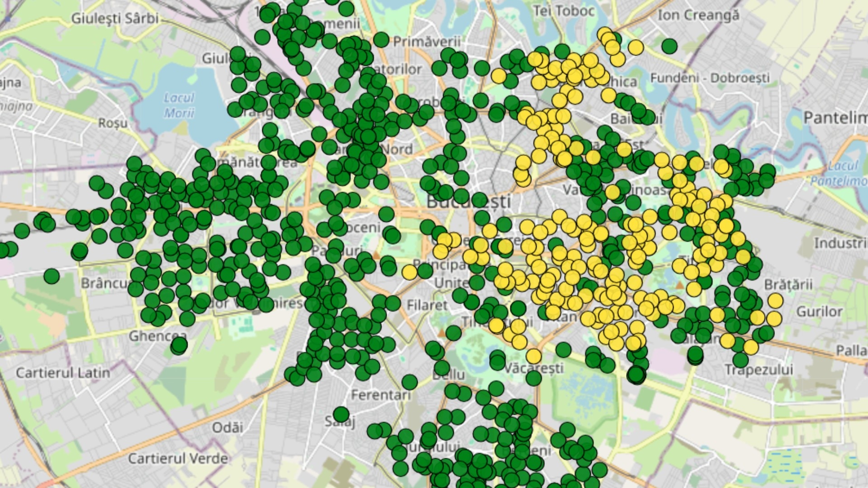The height and width of the screenshot is (488, 868).
Task: Click the lone yellow marker left of Principa label
Action: (409, 272)
